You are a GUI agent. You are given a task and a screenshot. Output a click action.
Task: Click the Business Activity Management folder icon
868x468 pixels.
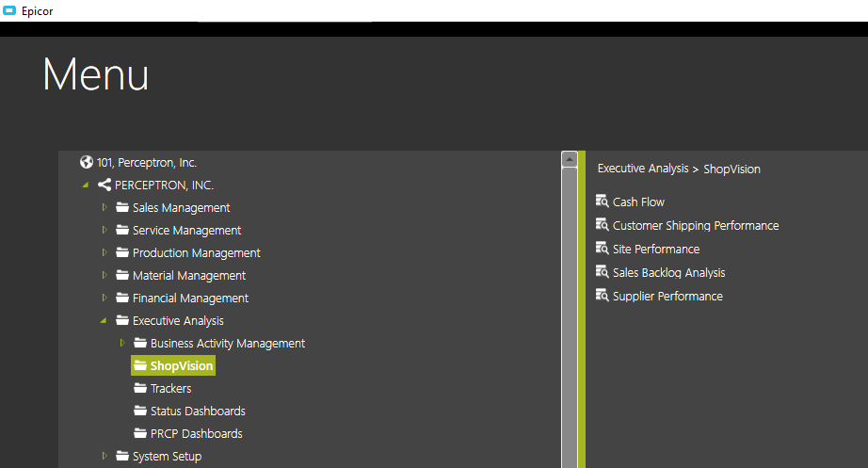coord(140,343)
